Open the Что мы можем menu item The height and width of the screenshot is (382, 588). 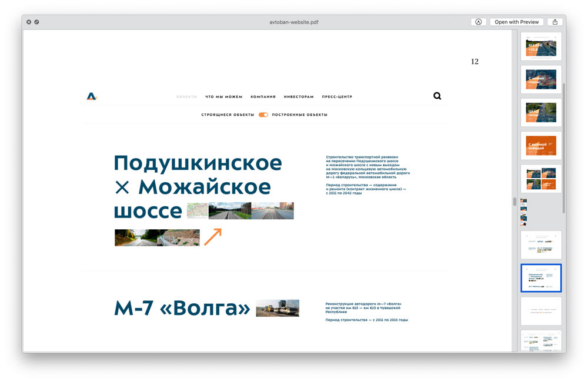[223, 96]
